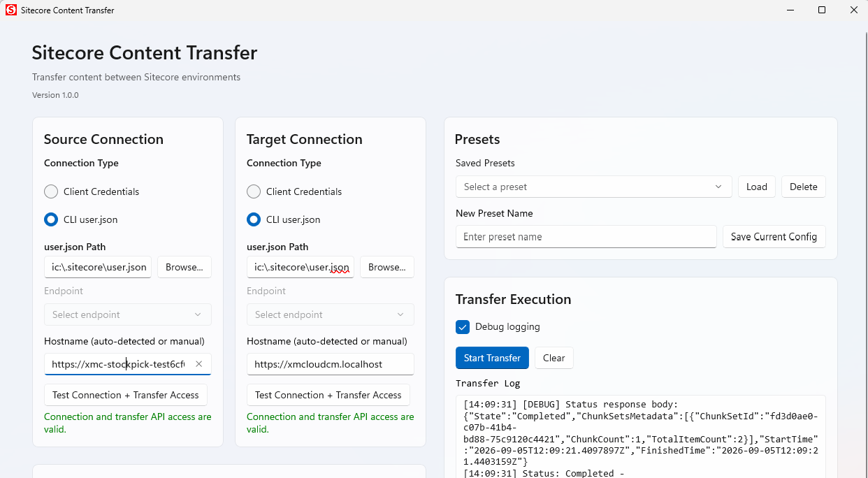Click inside the Transfer Log output box
Image resolution: width=868 pixels, height=478 pixels.
coord(641,437)
